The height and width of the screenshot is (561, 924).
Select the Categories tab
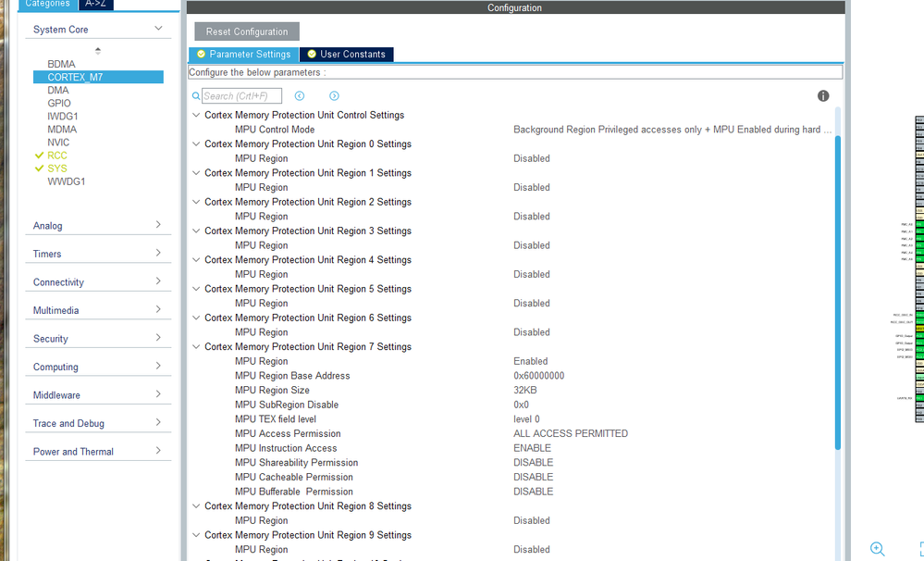(x=48, y=4)
